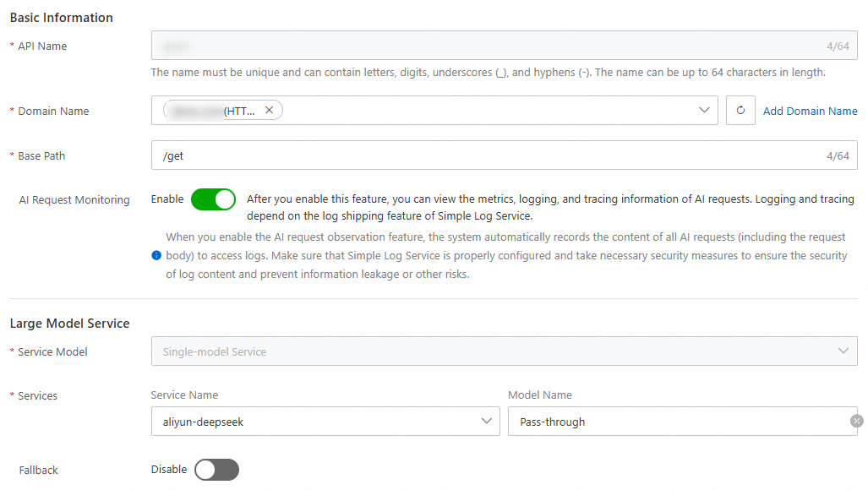Viewport: 868px width, 490px height.
Task: Click the Large Model Service heading
Action: click(x=70, y=324)
